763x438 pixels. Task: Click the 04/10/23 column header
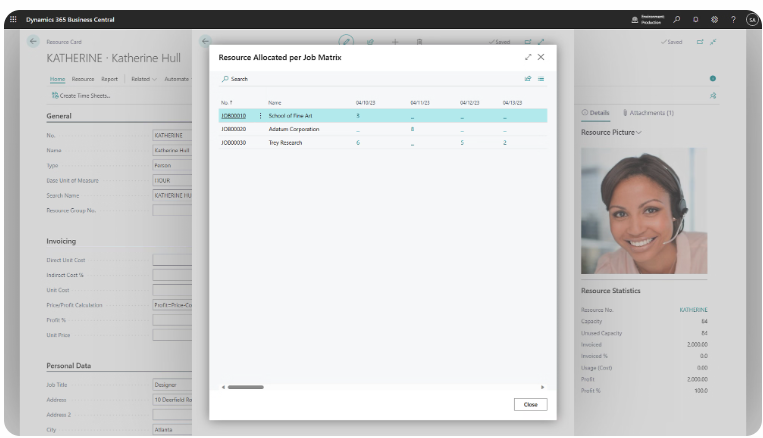point(365,103)
